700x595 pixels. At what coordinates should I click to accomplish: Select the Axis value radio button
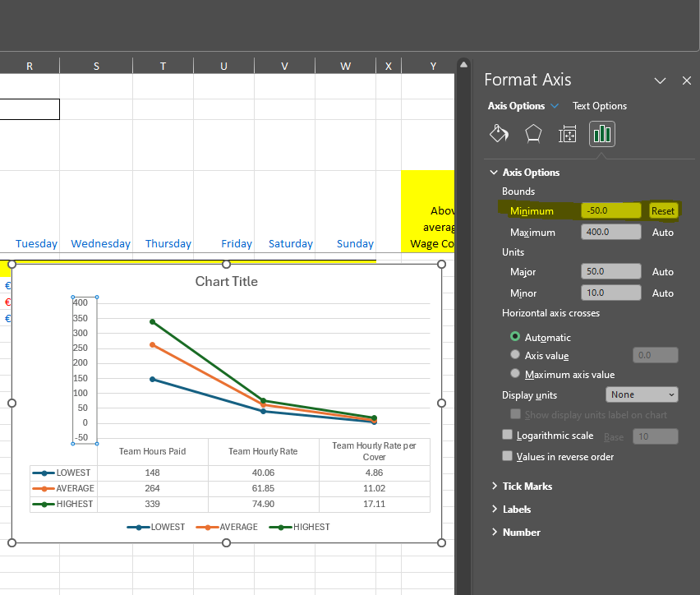(x=515, y=355)
